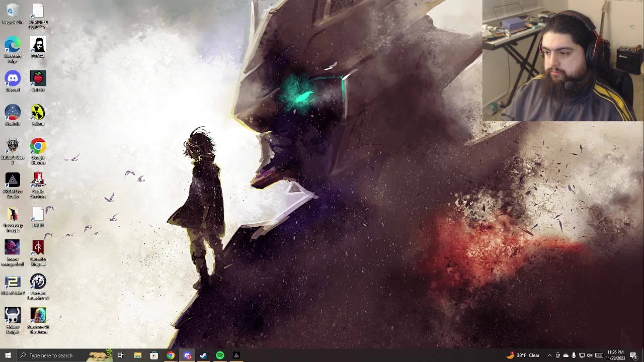Screen dimensions: 644x362
Task: Open PRISM Live Studio on the taskbar
Action: point(236,355)
